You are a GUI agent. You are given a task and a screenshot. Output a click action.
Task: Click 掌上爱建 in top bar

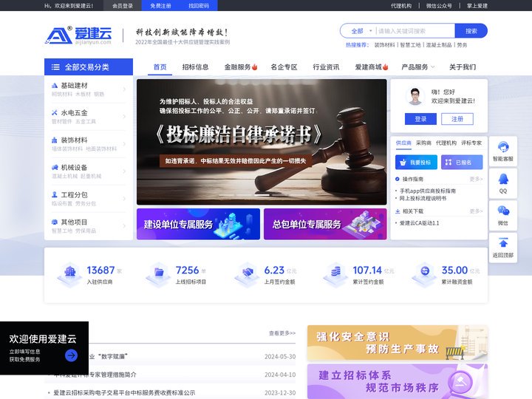477,5
